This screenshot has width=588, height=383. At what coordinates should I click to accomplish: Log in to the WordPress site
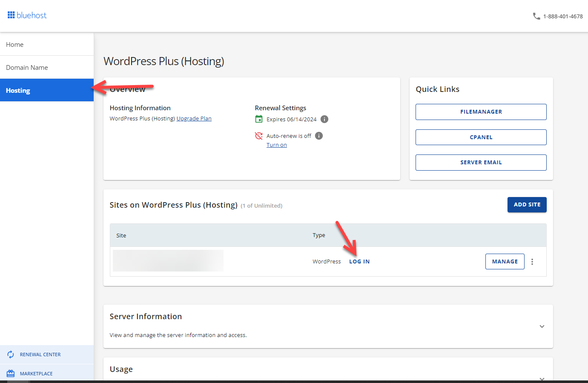[359, 262]
